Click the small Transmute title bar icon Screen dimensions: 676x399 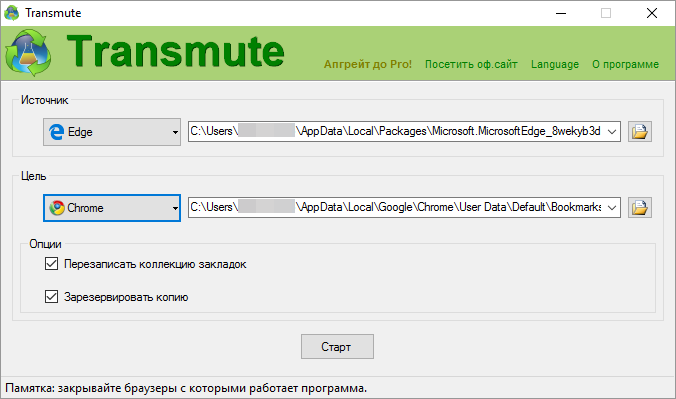point(12,13)
